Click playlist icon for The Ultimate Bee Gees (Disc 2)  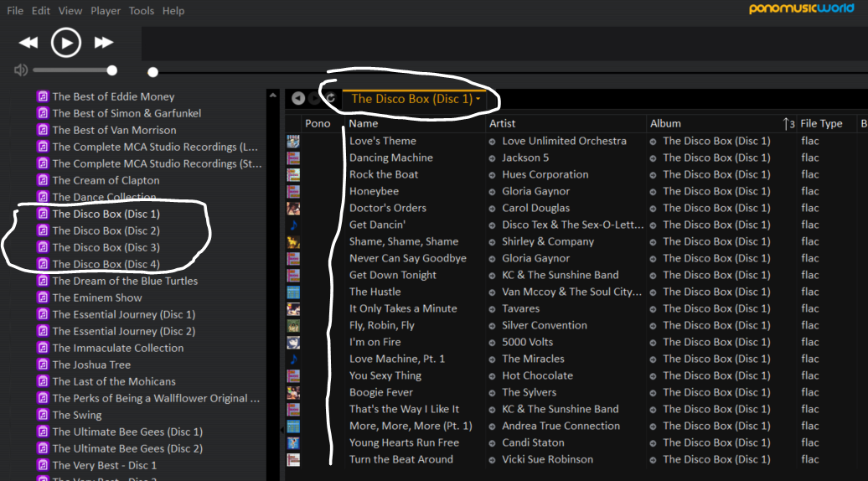[x=43, y=448]
